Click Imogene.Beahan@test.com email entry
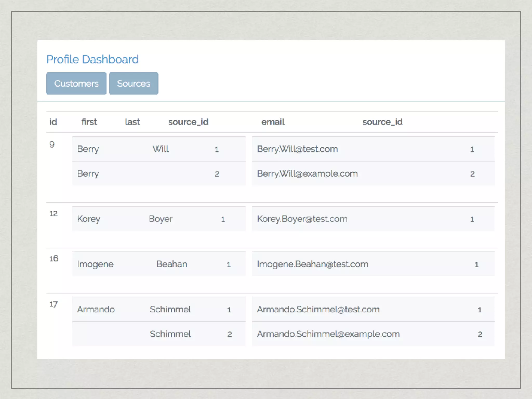 coord(312,264)
